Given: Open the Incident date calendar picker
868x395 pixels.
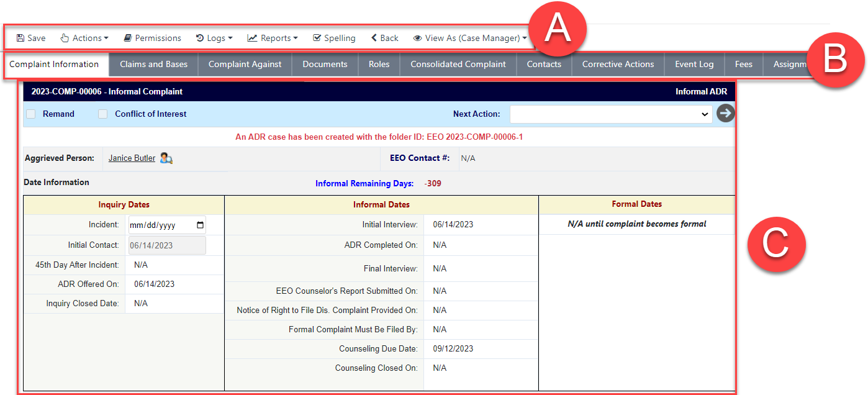Looking at the screenshot, I should [199, 225].
